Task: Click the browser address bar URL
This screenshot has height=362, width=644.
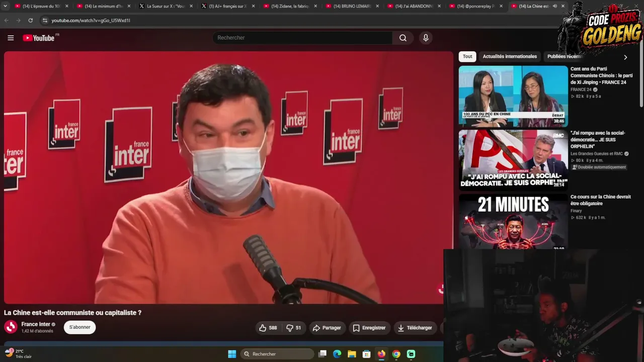Action: tap(91, 20)
